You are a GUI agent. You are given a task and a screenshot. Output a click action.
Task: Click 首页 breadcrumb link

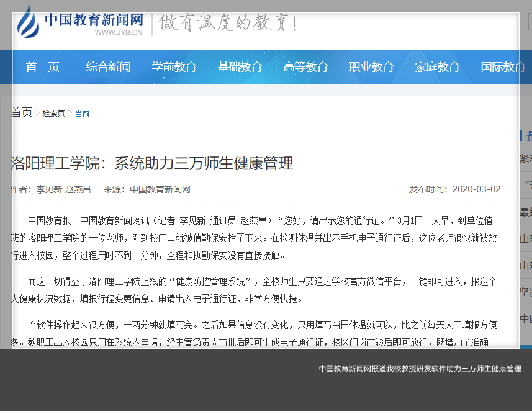point(22,112)
